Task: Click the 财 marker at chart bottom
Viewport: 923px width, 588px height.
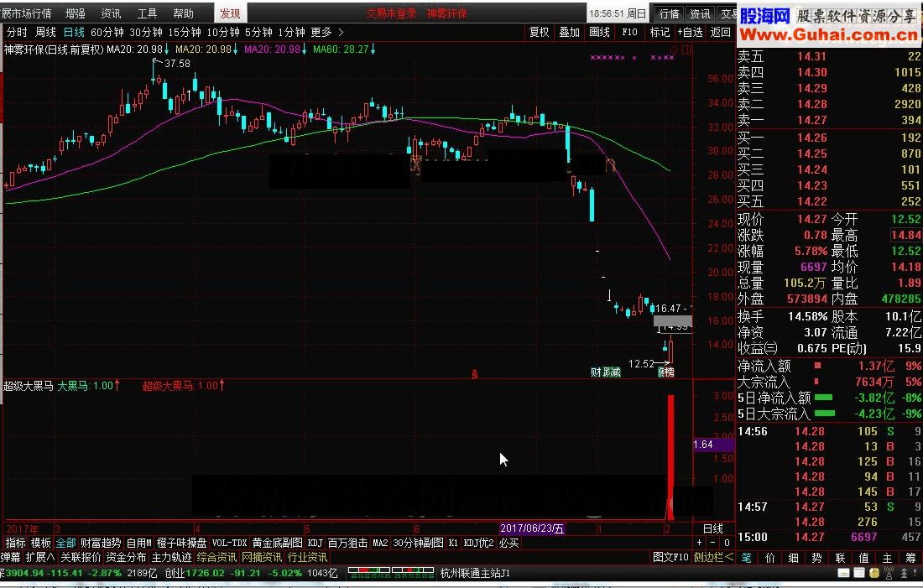Action: 596,372
